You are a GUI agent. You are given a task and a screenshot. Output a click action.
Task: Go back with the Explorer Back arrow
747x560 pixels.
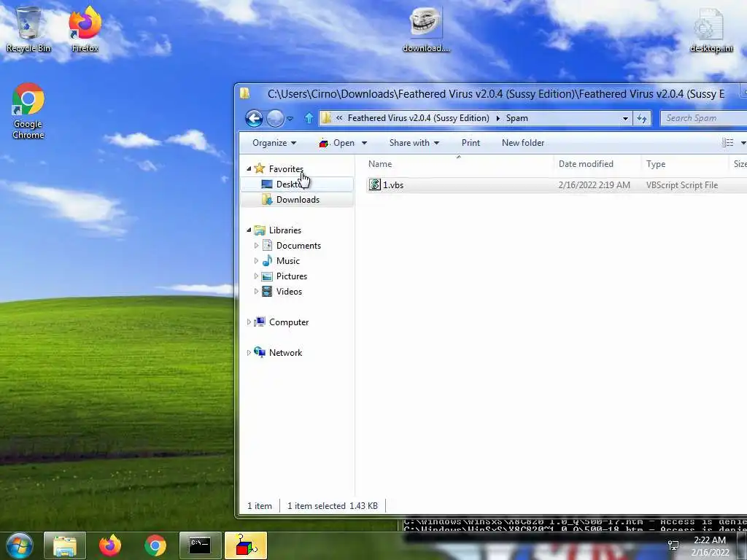point(254,118)
